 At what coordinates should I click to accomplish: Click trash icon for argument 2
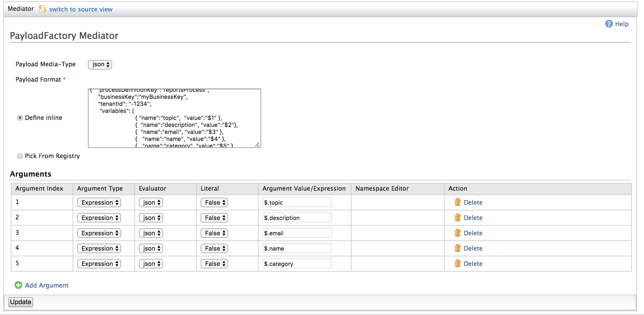tap(457, 218)
